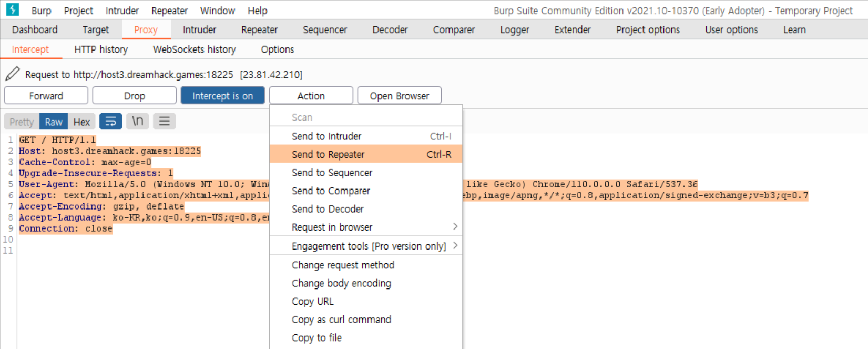Click the Accept-Encoding header line

tap(101, 206)
